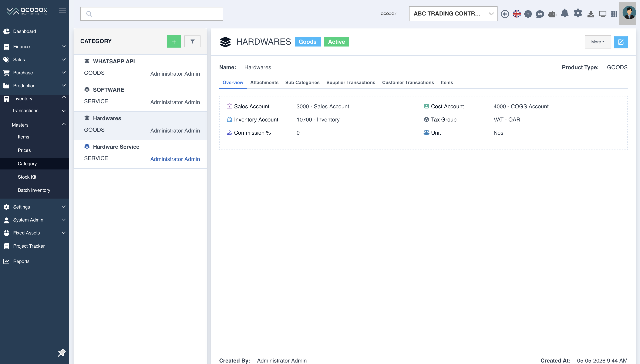Viewport: 640px width, 364px height.
Task: Expand the Production menu chevron
Action: tap(64, 86)
